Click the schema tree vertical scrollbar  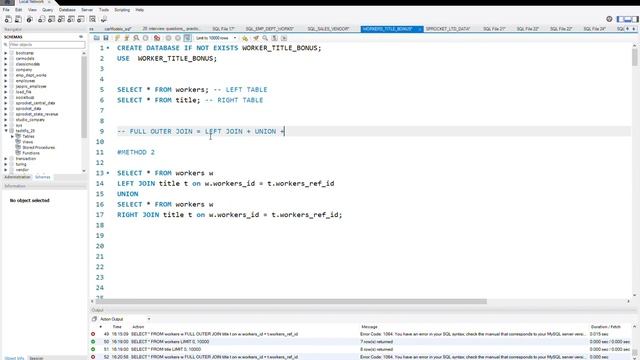(84, 97)
